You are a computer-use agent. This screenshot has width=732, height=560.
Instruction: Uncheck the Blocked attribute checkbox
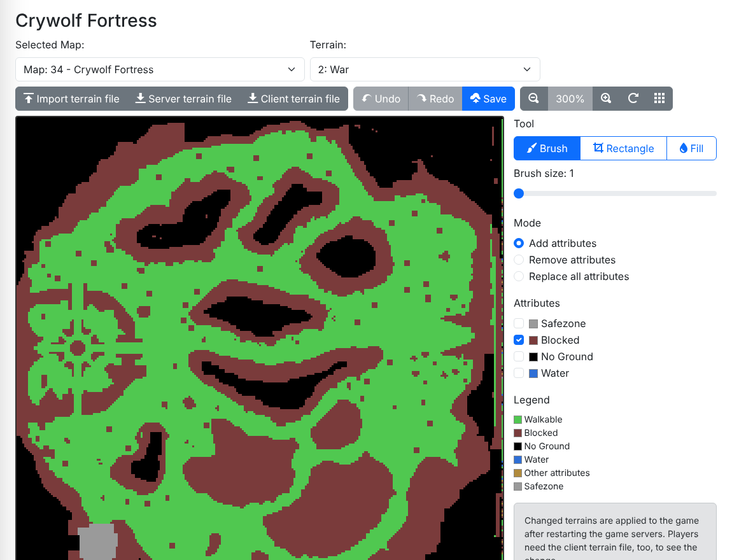click(x=519, y=340)
